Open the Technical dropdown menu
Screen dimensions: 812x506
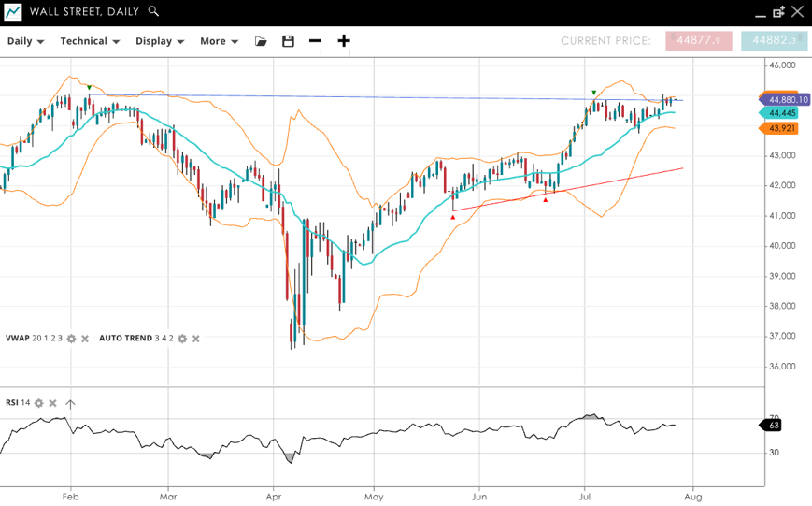tap(90, 41)
